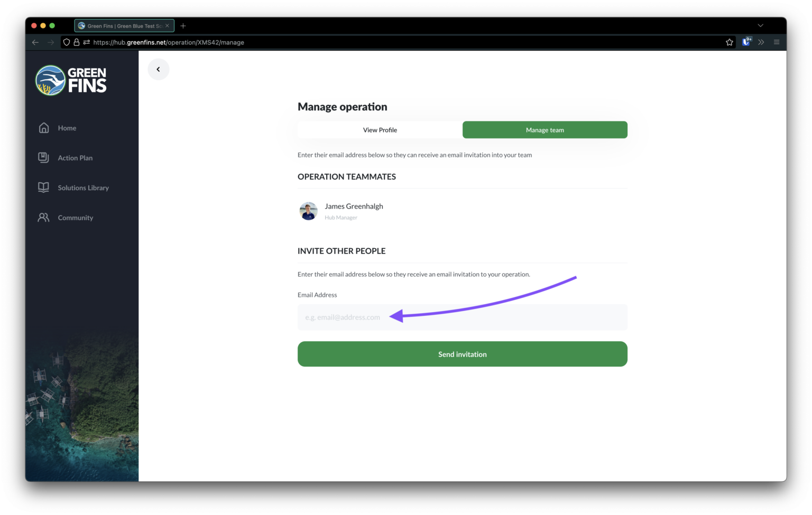The height and width of the screenshot is (515, 812).
Task: Expand the tab list chevron dropdown
Action: tap(760, 25)
